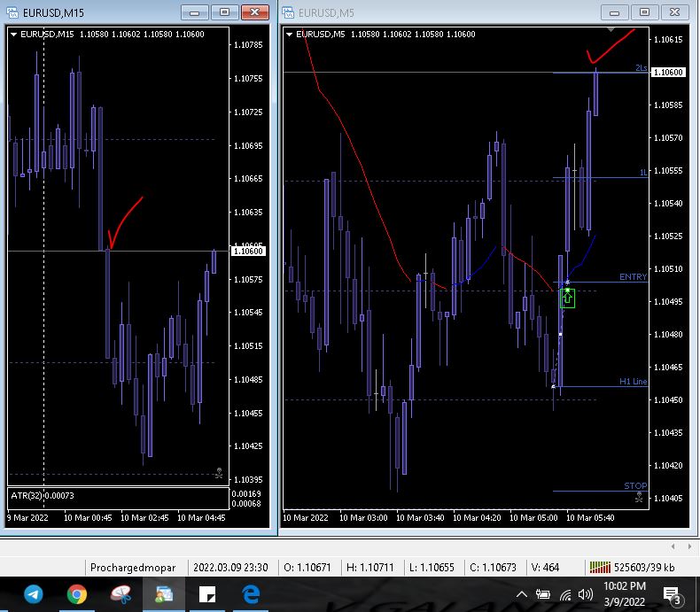The width and height of the screenshot is (700, 612).
Task: Expand the EURUSD,M5 chart title triangle
Action: 289,35
